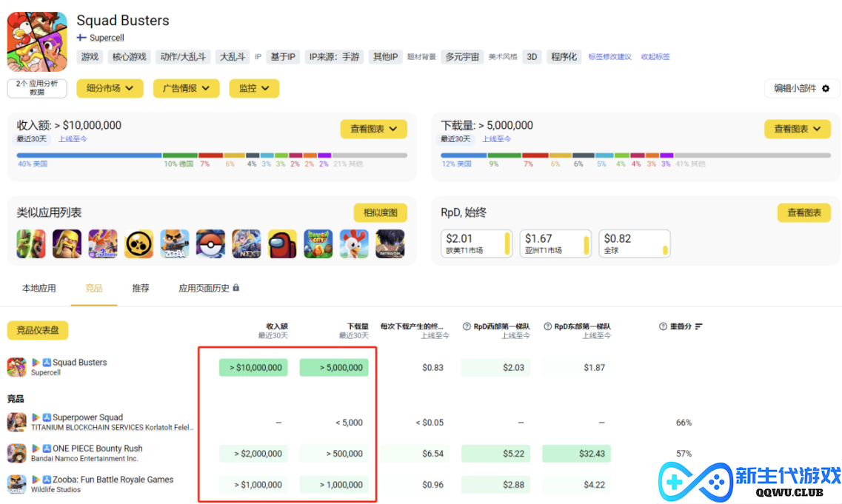Image resolution: width=842 pixels, height=504 pixels.
Task: Open the Dragon City icon in similar apps
Action: 318,243
